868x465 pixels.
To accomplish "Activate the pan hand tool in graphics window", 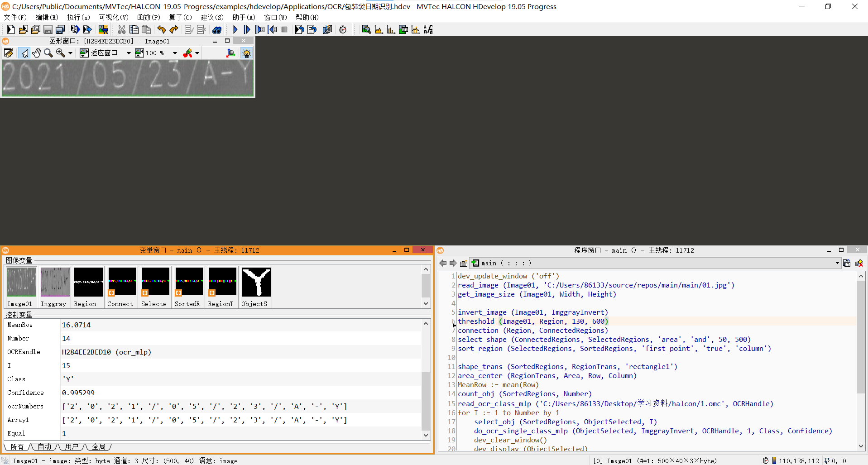I will pos(36,53).
